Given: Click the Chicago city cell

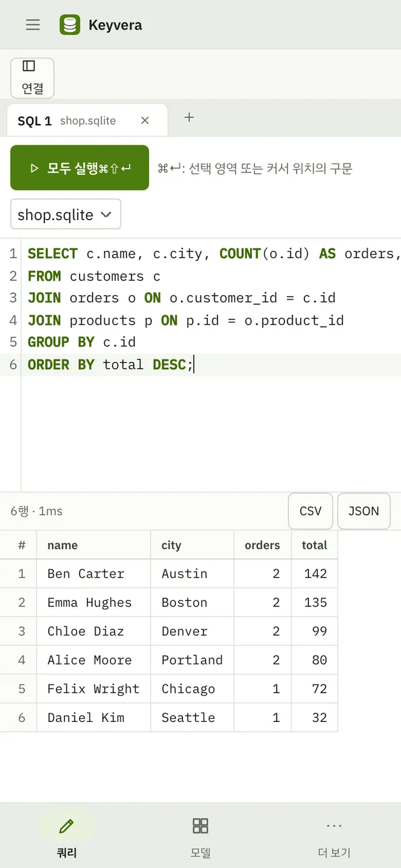Looking at the screenshot, I should tap(192, 689).
